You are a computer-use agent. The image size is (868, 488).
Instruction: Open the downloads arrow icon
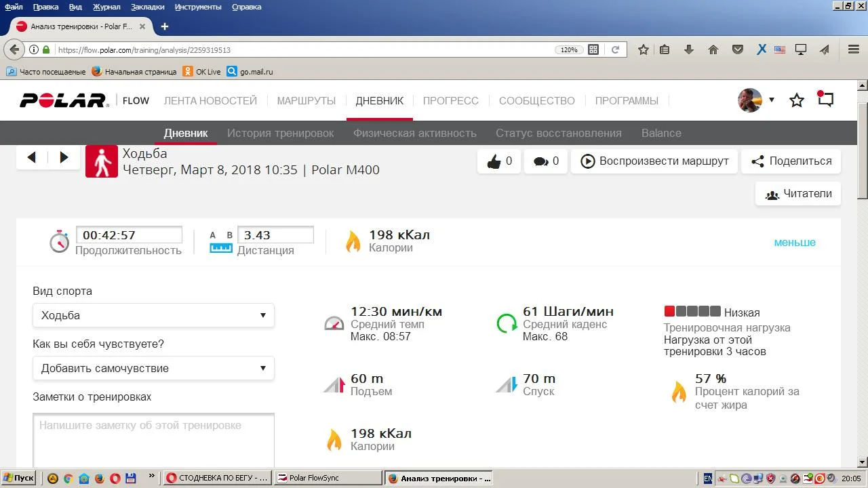689,49
